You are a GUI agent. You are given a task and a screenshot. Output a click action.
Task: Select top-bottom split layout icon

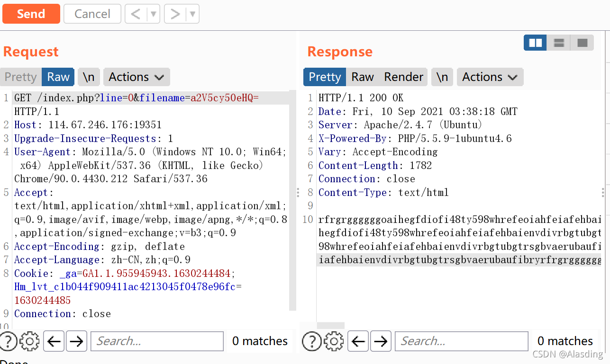click(559, 43)
